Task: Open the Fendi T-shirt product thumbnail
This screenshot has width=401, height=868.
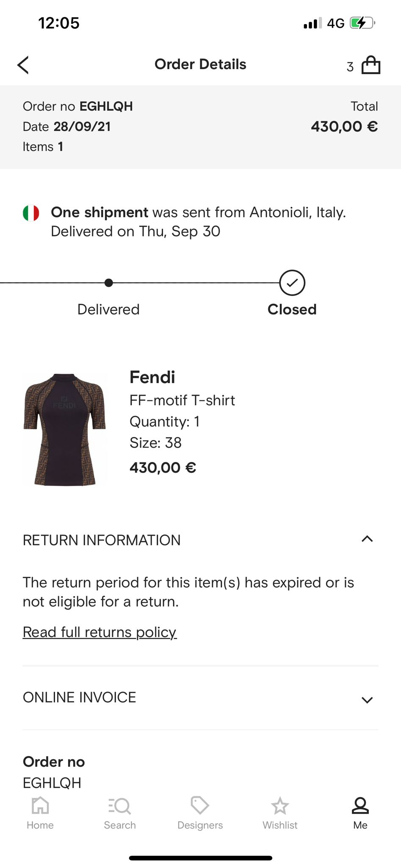Action: pyautogui.click(x=65, y=429)
